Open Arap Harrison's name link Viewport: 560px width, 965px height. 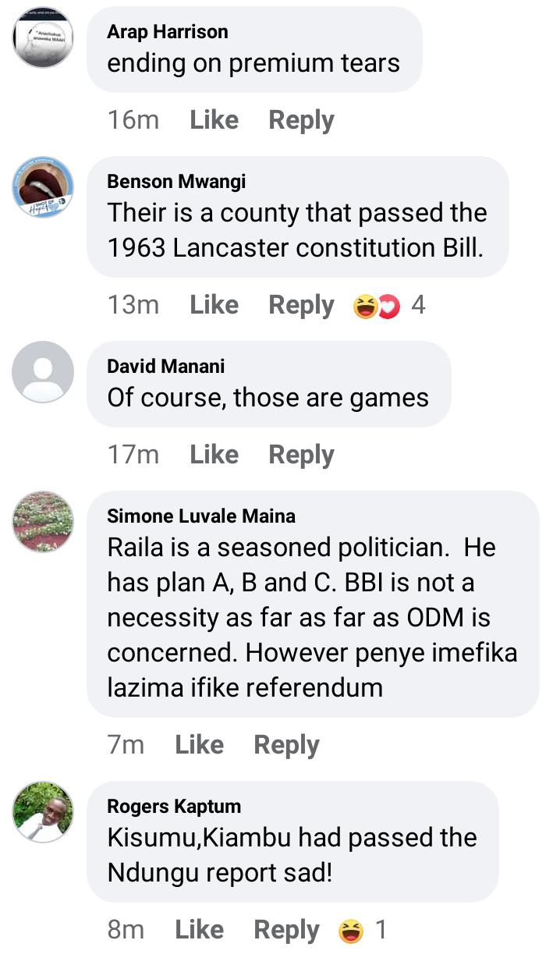pyautogui.click(x=168, y=32)
